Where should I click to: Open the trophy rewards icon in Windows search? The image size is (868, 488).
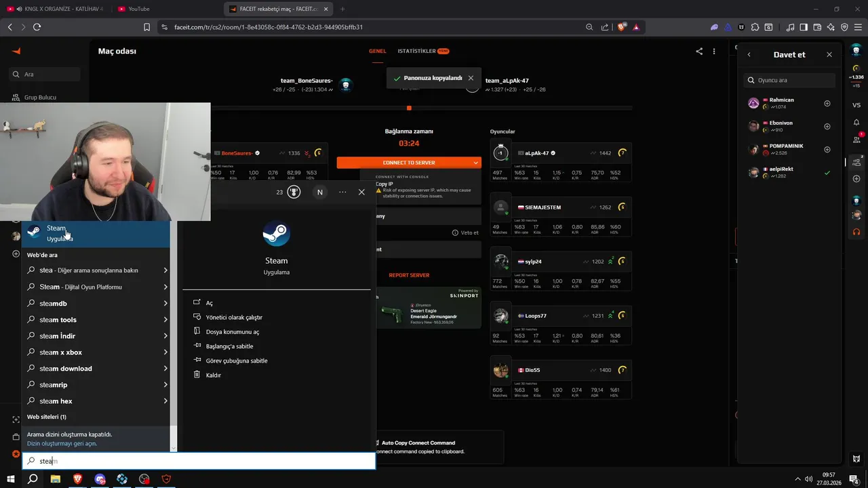(294, 192)
